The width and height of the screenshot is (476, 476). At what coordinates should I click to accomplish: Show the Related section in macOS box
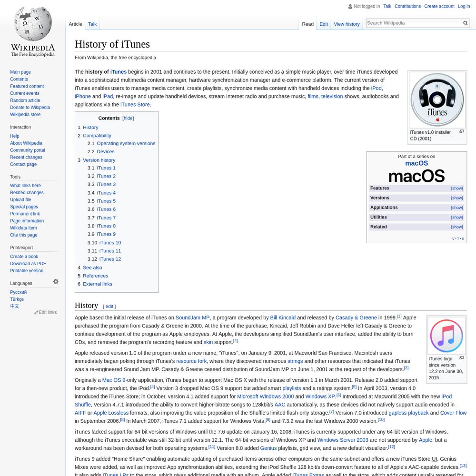click(457, 227)
